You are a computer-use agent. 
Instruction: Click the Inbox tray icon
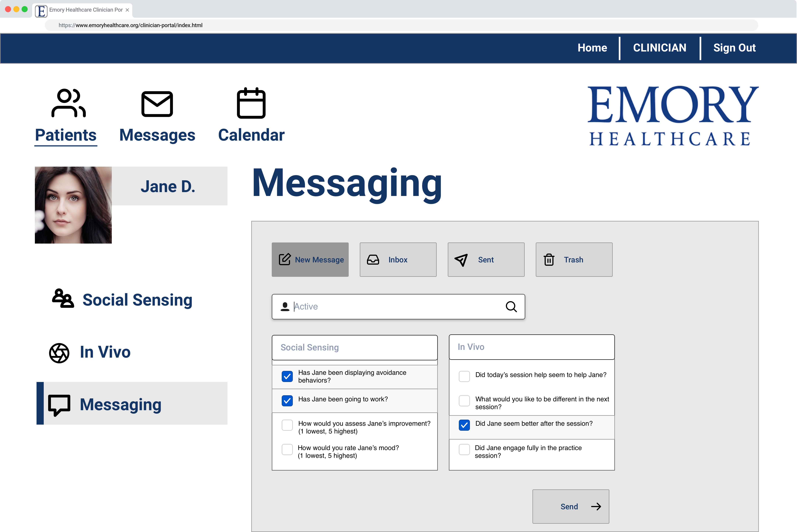point(373,260)
